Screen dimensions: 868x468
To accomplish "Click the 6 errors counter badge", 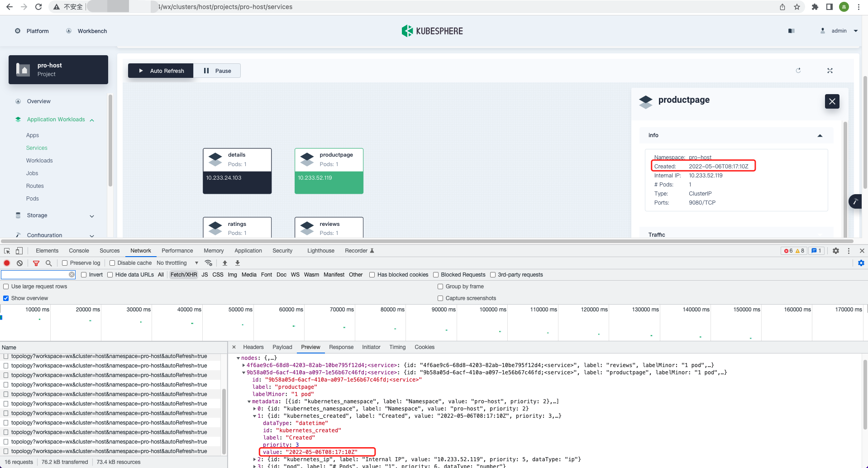I will [788, 251].
